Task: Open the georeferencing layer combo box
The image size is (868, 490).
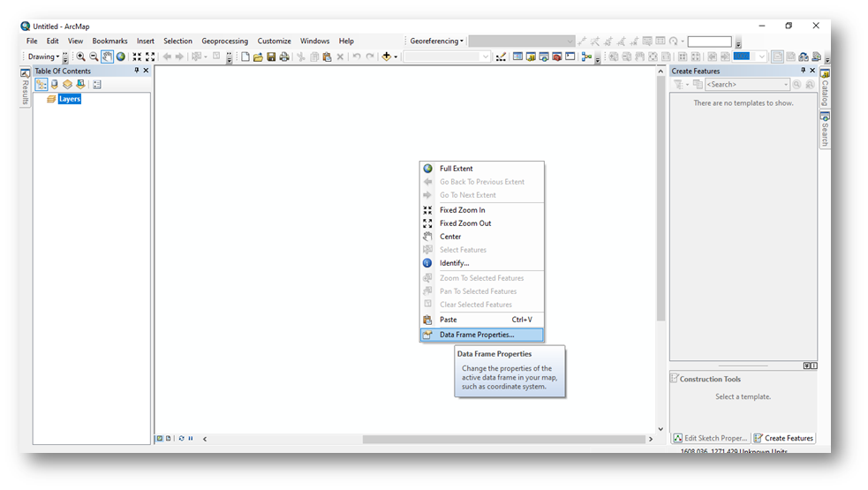Action: (522, 41)
